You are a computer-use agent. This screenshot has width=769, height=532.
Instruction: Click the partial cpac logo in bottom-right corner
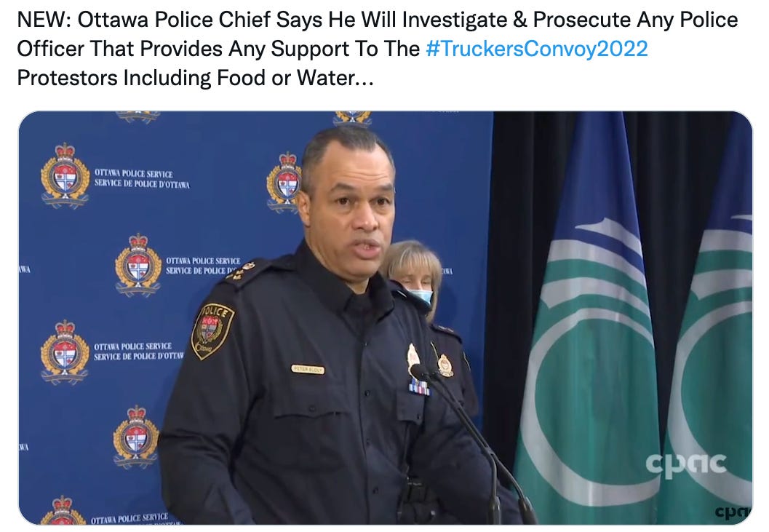733,512
